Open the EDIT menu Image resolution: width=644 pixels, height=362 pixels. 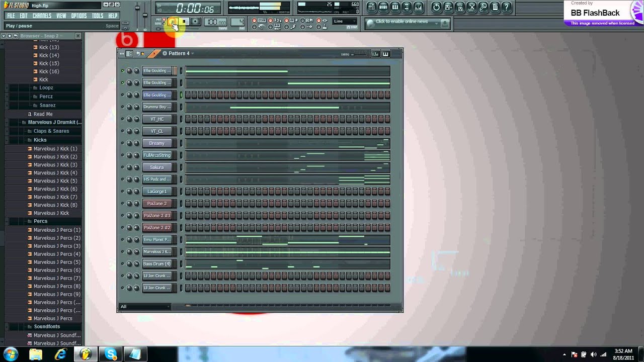(x=24, y=16)
